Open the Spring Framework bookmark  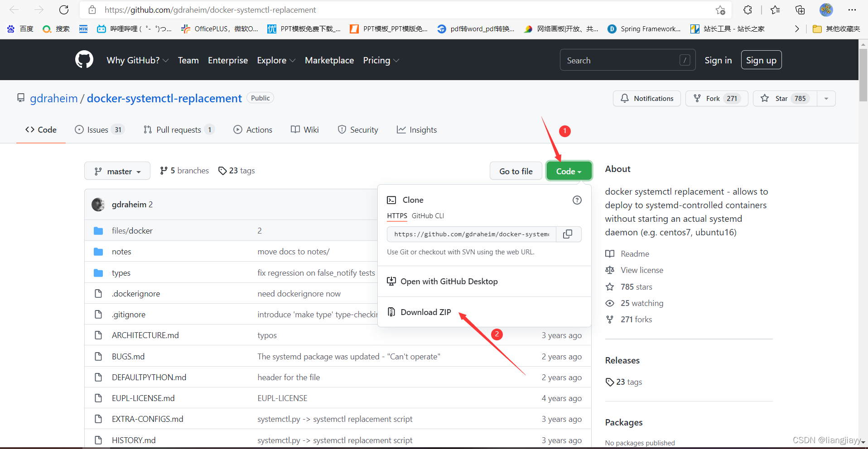[644, 29]
